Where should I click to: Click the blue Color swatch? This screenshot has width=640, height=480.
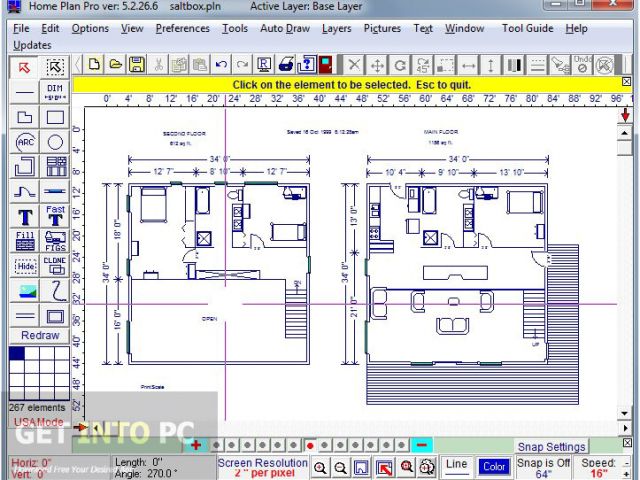[494, 466]
